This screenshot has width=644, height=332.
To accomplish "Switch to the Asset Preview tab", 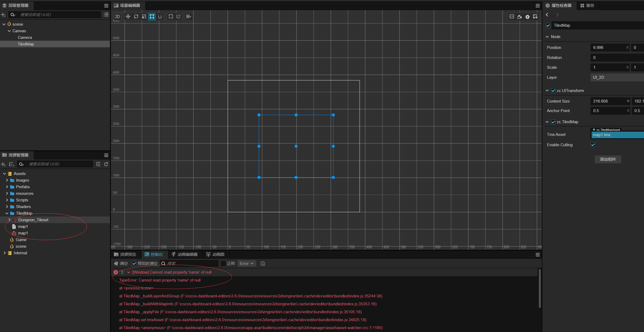I will click(x=125, y=254).
